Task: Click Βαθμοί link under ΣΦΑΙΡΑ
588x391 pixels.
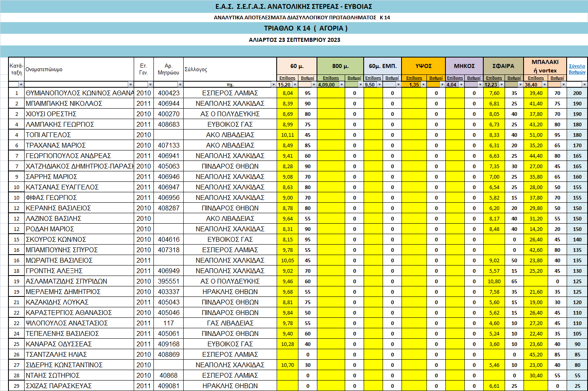Action: [514, 78]
